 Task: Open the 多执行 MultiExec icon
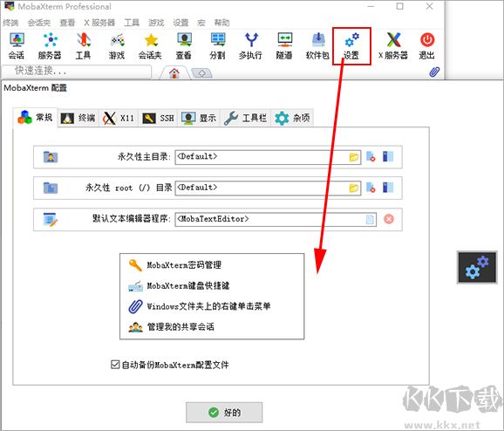[x=251, y=46]
